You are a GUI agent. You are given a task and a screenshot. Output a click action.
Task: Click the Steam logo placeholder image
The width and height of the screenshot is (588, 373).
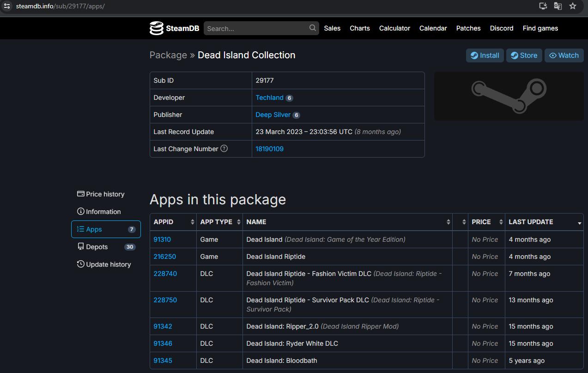click(509, 96)
